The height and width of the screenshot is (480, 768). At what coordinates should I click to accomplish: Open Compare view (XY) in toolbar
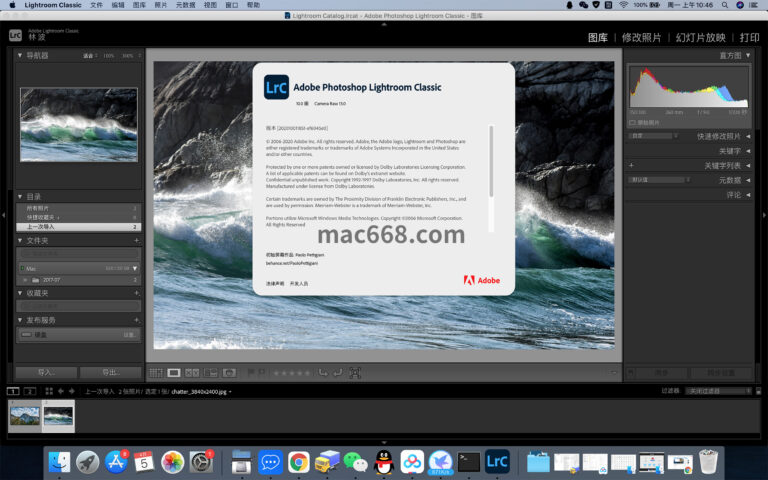[192, 373]
